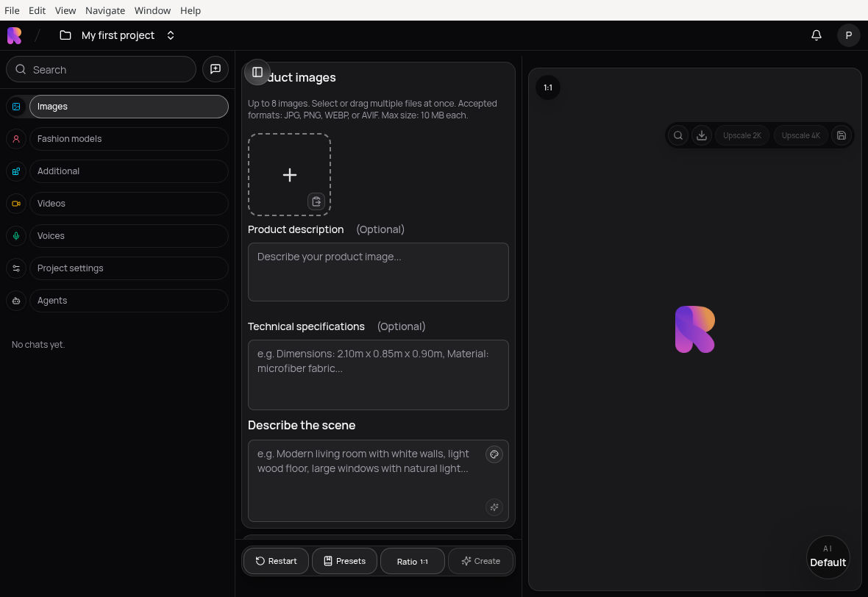
Task: Open the Help menu
Action: point(191,10)
